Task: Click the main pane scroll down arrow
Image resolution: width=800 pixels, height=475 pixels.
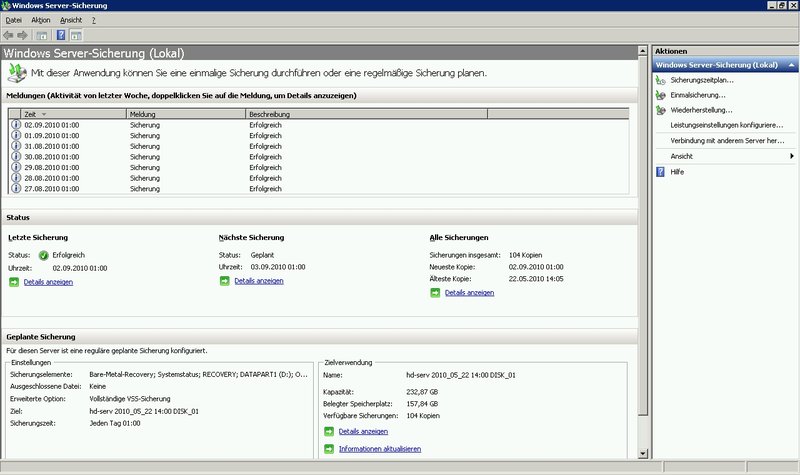Action: (643, 453)
